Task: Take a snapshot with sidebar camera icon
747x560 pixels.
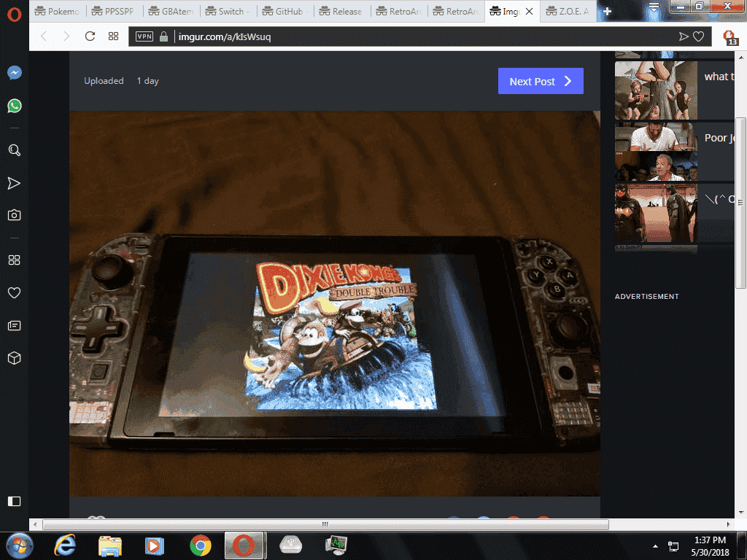Action: coord(15,215)
